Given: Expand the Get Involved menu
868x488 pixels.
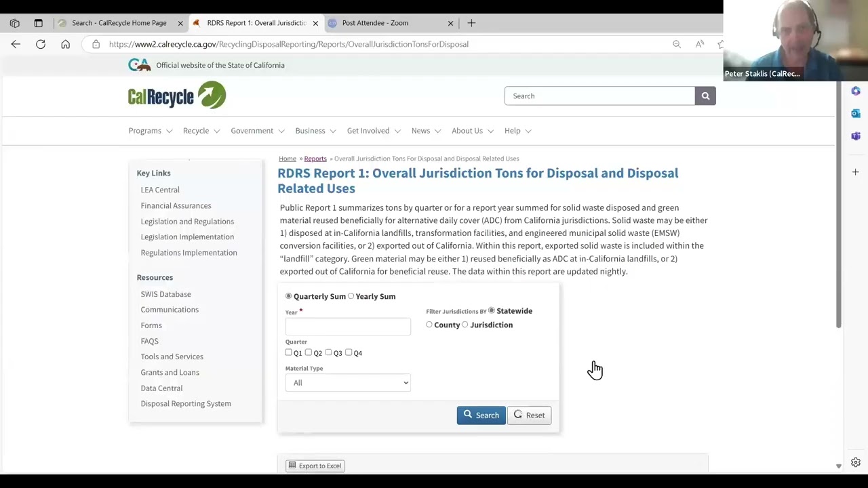Looking at the screenshot, I should click(374, 131).
